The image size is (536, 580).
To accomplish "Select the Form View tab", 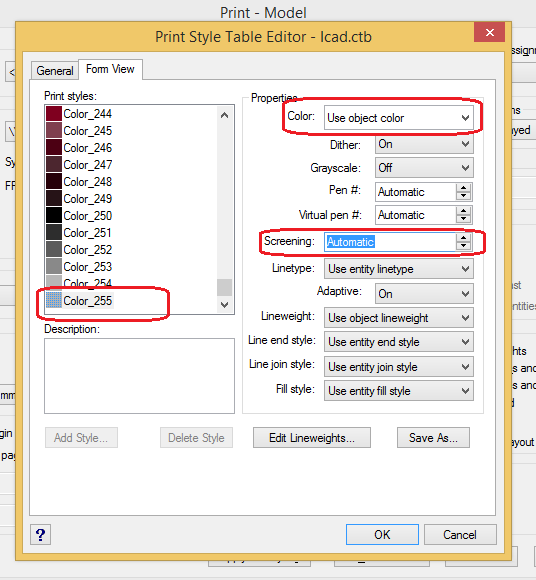I will (x=110, y=69).
